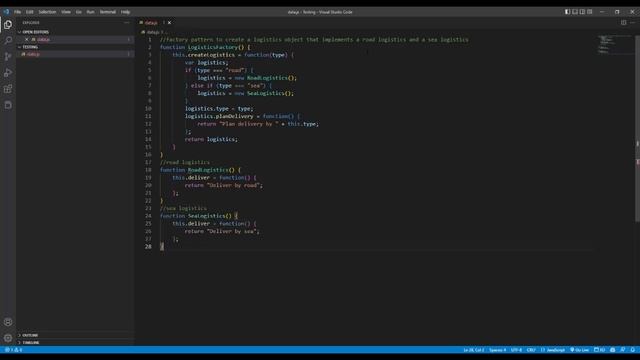This screenshot has width=640, height=360.
Task: Click the JavaScript language mode indicator
Action: 553,350
